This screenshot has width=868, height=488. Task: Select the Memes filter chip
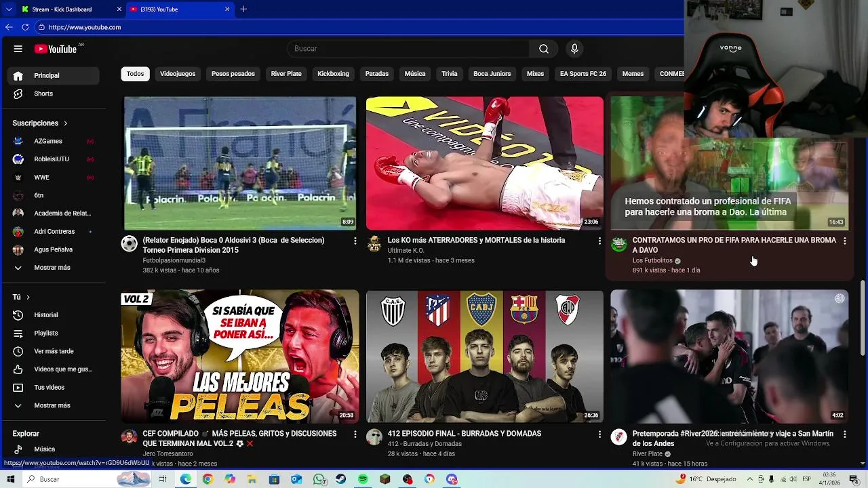(633, 74)
